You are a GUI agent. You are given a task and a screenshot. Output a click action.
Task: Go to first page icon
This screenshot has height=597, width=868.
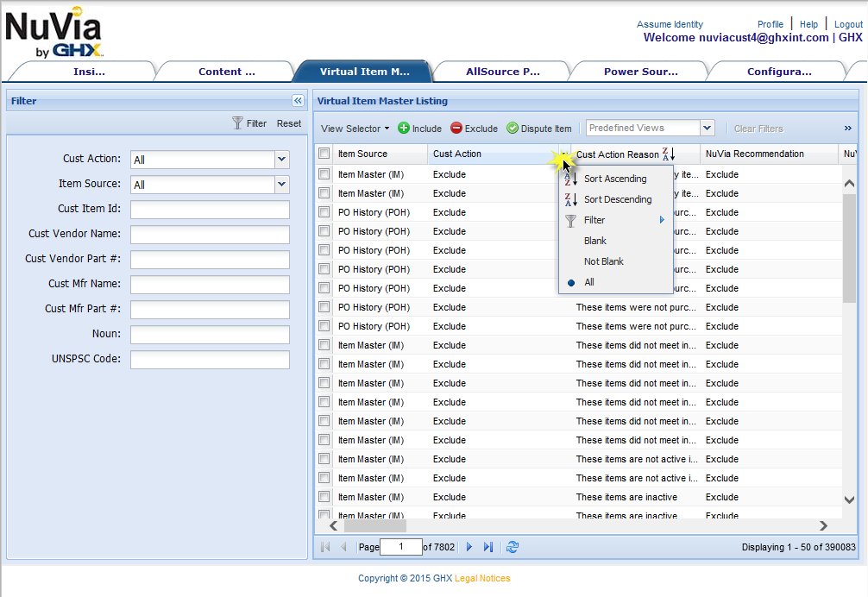325,547
